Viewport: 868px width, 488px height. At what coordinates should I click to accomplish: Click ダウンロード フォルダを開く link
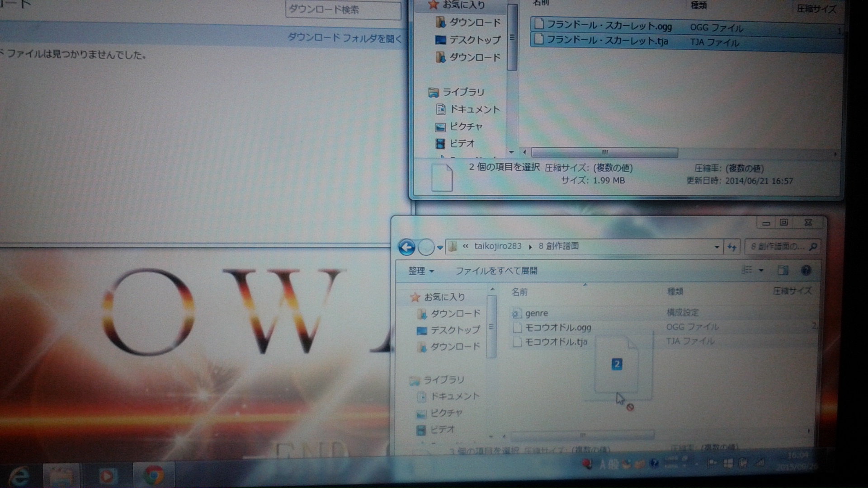coord(344,38)
